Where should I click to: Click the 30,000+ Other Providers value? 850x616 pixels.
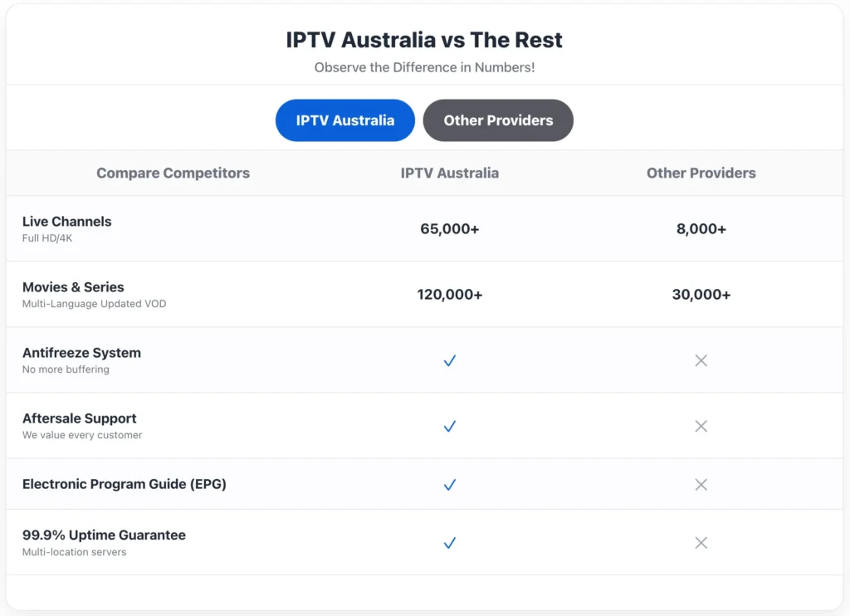click(701, 295)
